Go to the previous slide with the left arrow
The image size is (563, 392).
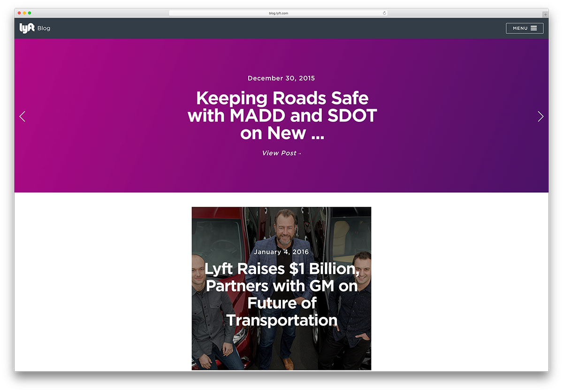(22, 116)
